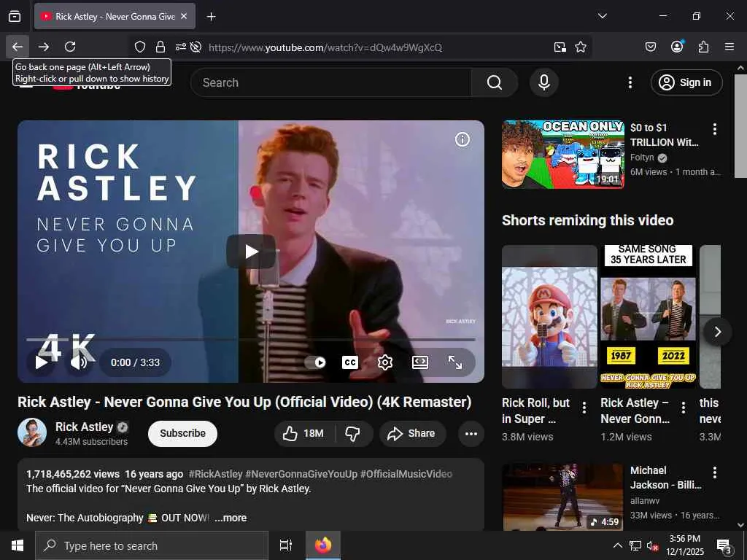Open the Foltyn channel

[642, 157]
